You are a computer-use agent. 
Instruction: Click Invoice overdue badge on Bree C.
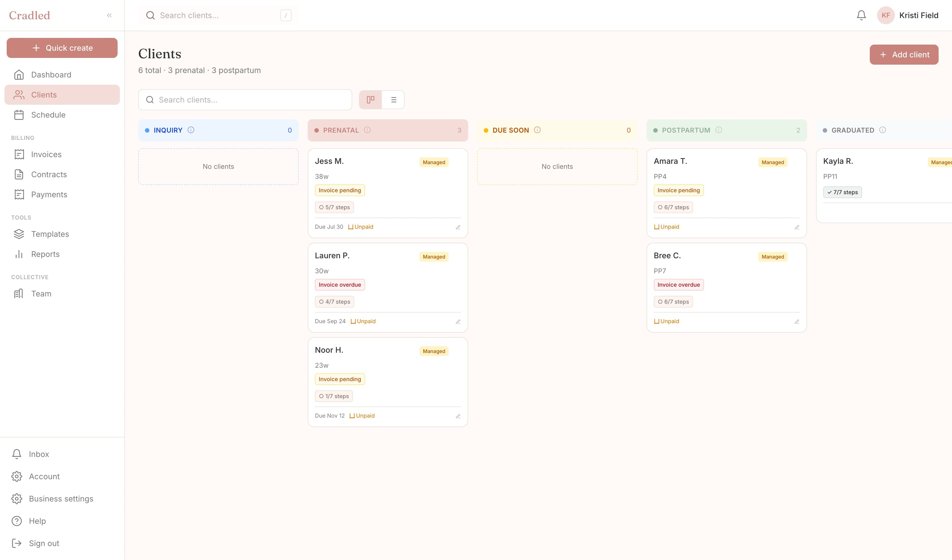click(679, 285)
